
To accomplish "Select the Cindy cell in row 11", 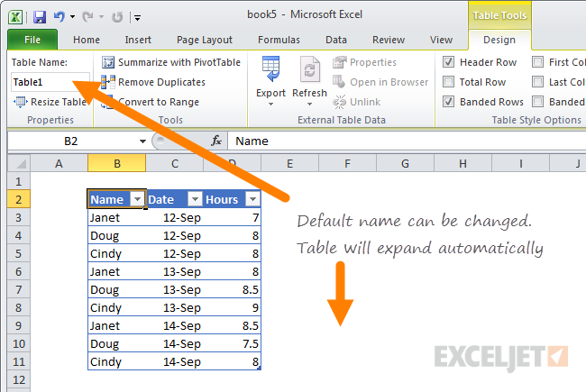I will coord(116,361).
